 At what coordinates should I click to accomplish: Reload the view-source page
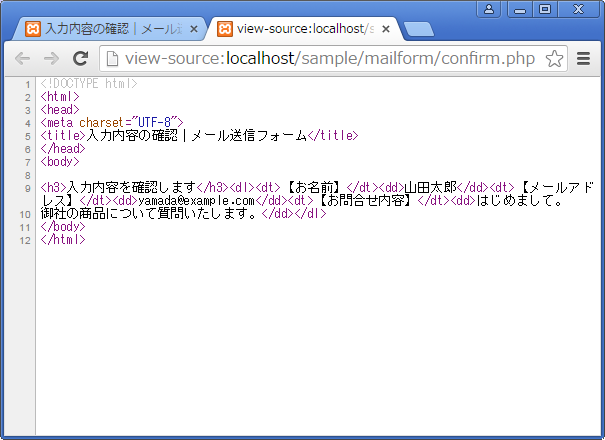(x=81, y=59)
